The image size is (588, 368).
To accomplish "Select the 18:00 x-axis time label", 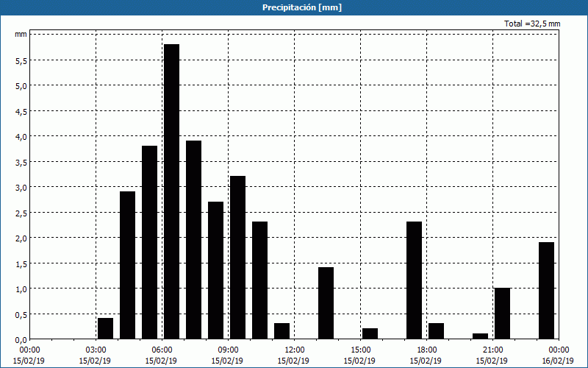I will [426, 350].
